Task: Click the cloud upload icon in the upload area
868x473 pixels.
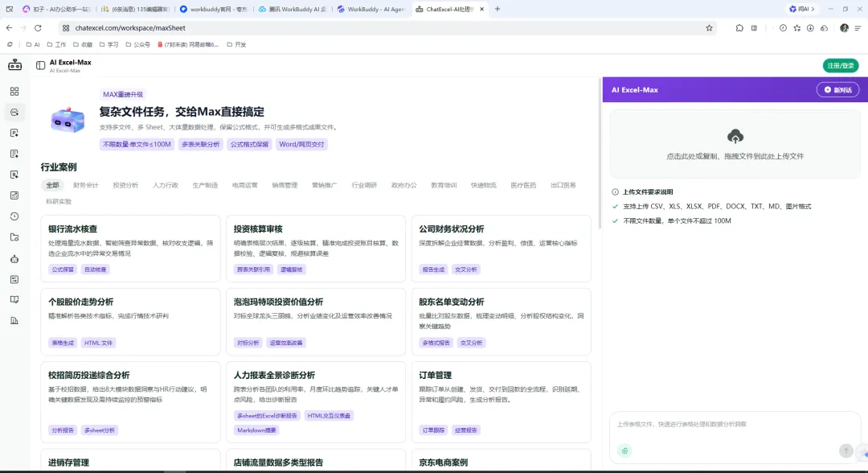Action: pos(735,136)
